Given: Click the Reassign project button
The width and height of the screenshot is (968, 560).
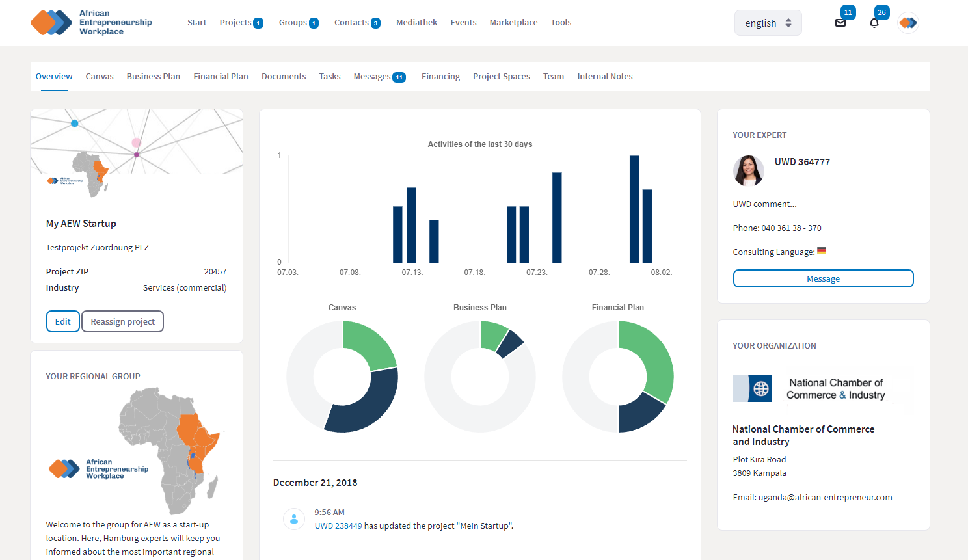Looking at the screenshot, I should 122,321.
